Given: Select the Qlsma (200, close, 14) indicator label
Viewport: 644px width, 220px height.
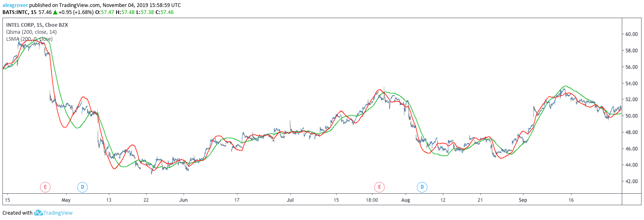Looking at the screenshot, I should pyautogui.click(x=32, y=32).
